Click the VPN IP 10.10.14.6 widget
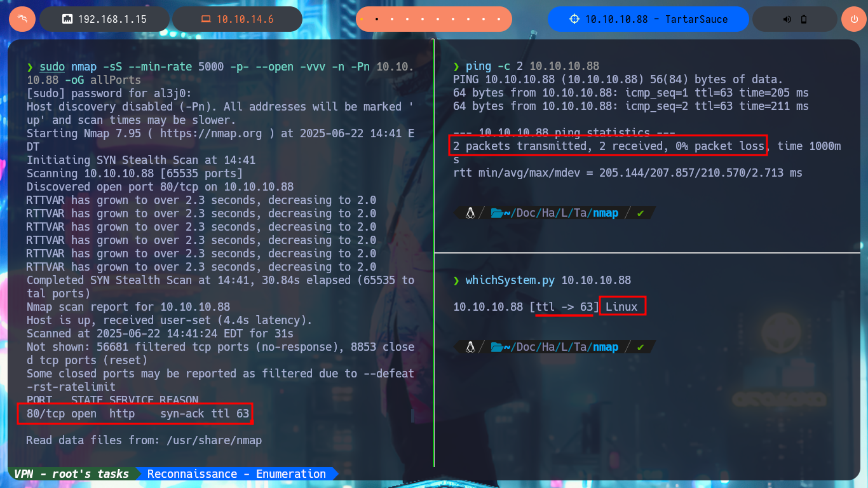Viewport: 868px width, 488px height. [x=237, y=19]
